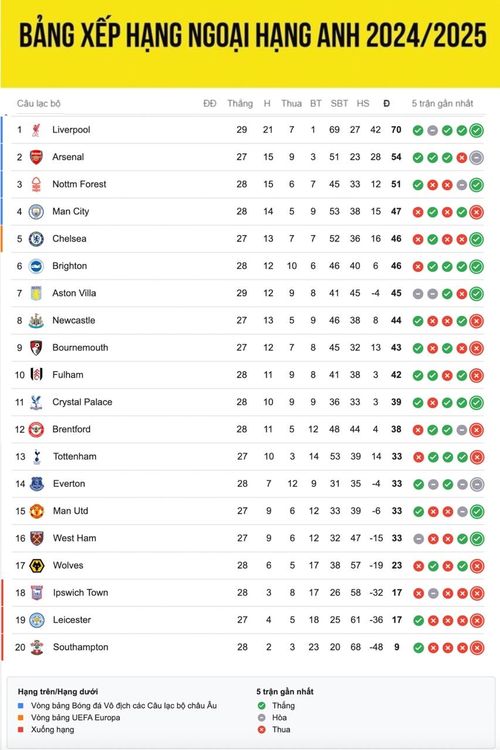
Task: Open the Wolves club badge
Action: point(37,565)
